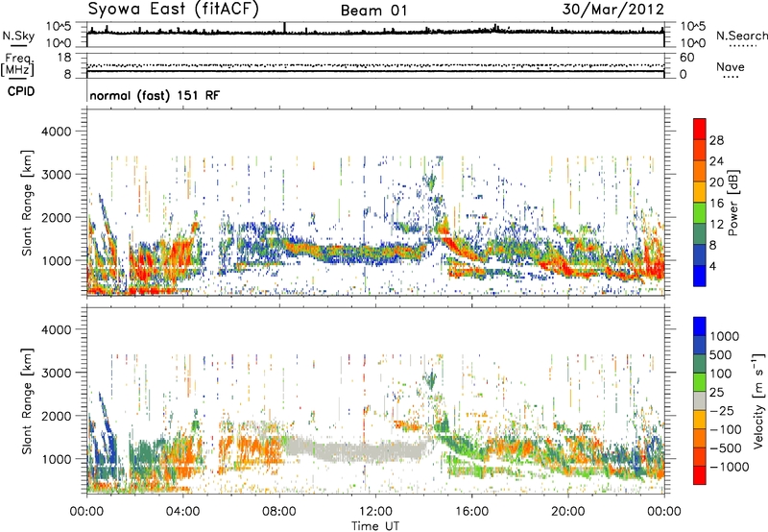The width and height of the screenshot is (768, 532).
Task: Pick the red top segment of power colorbar
Action: tap(700, 129)
